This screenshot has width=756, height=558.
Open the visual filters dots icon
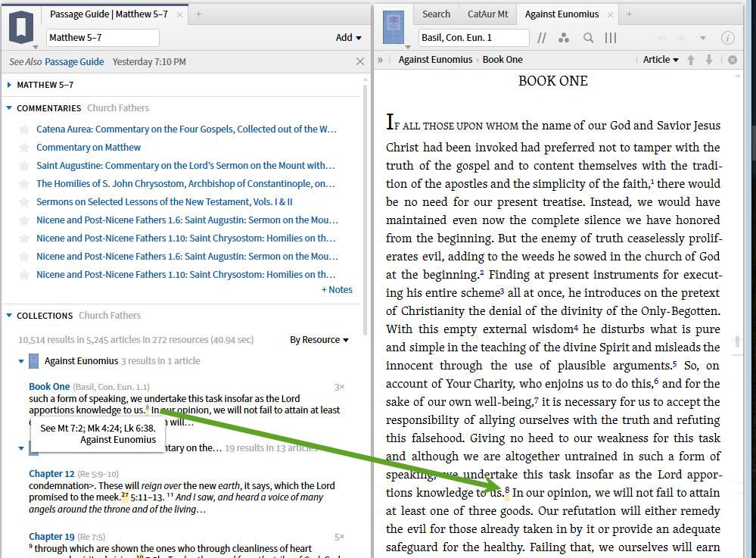pyautogui.click(x=564, y=38)
